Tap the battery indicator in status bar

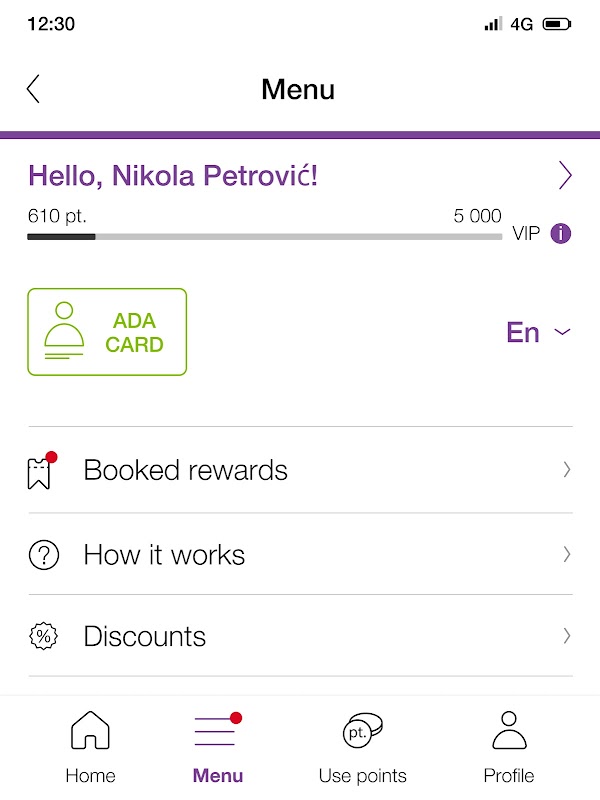557,24
